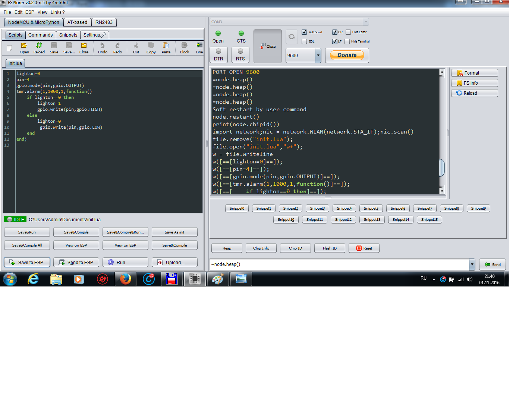The image size is (516, 420).
Task: Click the Line comment toolbar icon
Action: [x=199, y=48]
